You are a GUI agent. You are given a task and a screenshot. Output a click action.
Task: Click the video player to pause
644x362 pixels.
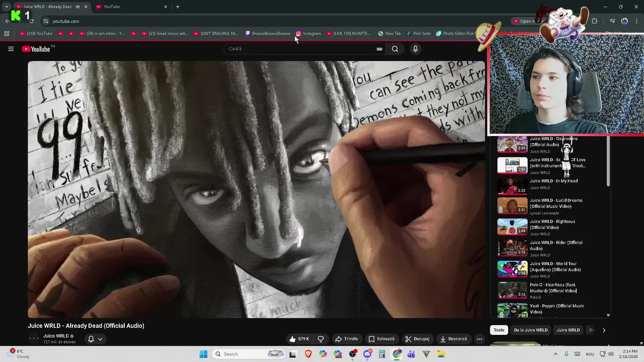[x=257, y=190]
